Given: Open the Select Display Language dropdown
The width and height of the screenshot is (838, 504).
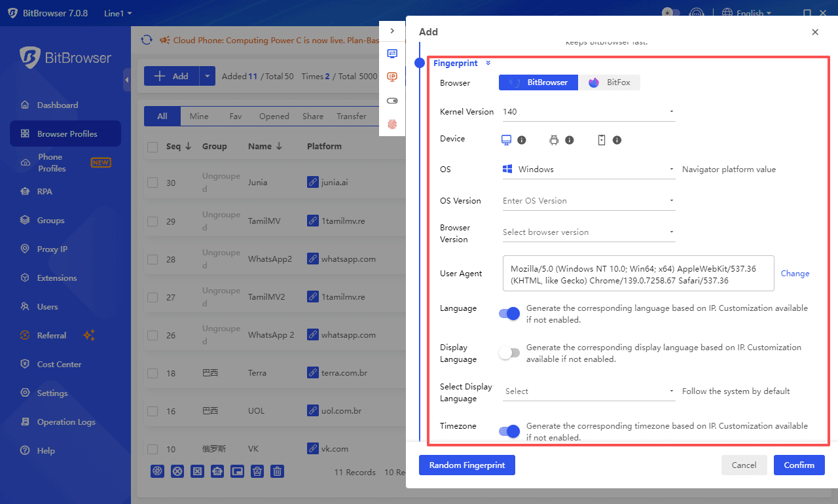Looking at the screenshot, I should [588, 391].
